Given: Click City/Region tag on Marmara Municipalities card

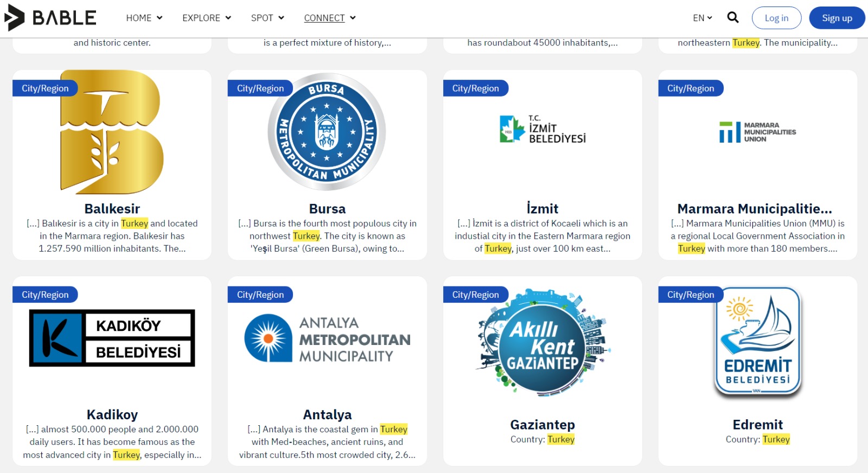Looking at the screenshot, I should pos(691,88).
